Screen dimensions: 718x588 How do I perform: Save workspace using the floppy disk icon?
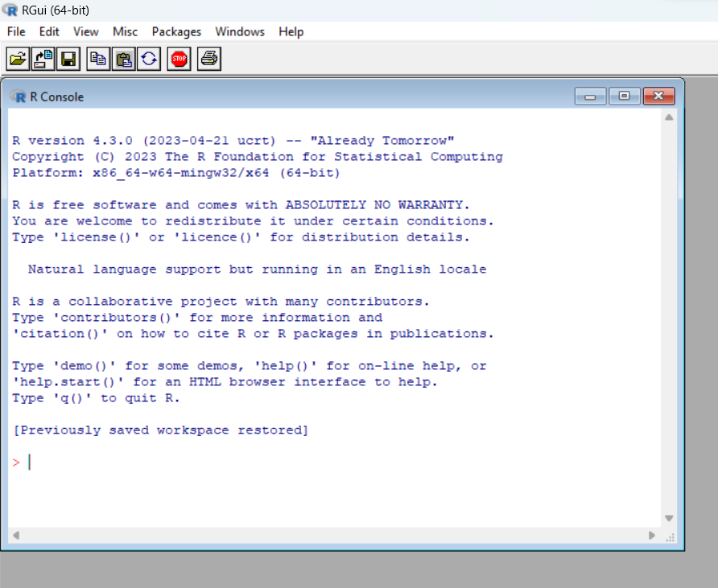click(x=68, y=59)
